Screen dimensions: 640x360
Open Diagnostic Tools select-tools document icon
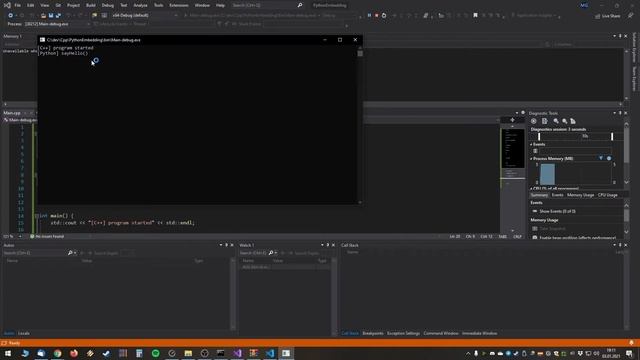tap(544, 121)
